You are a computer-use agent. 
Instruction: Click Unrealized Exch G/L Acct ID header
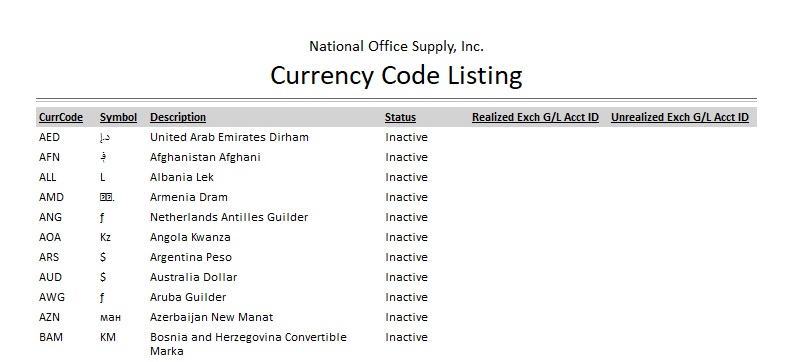[x=680, y=117]
